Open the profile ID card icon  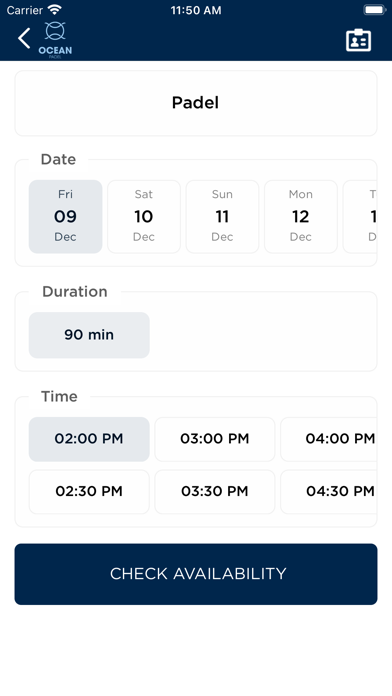(358, 40)
